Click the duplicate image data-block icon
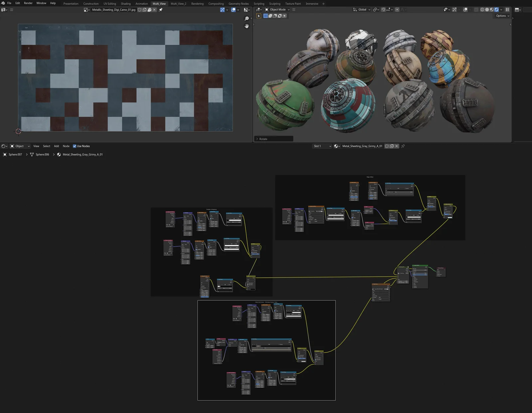Image resolution: width=532 pixels, height=413 pixels. coord(144,10)
